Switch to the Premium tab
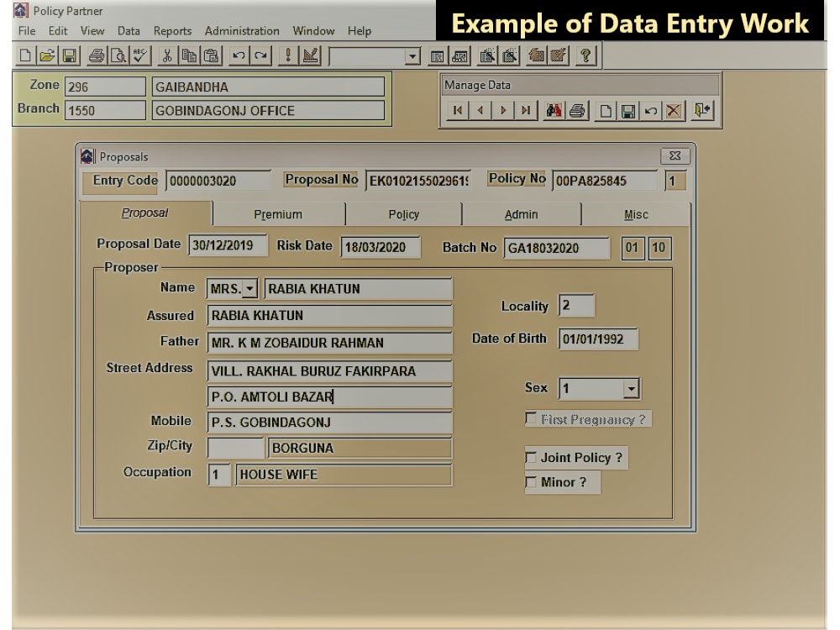Screen dimensions: 840x630 coord(278,214)
